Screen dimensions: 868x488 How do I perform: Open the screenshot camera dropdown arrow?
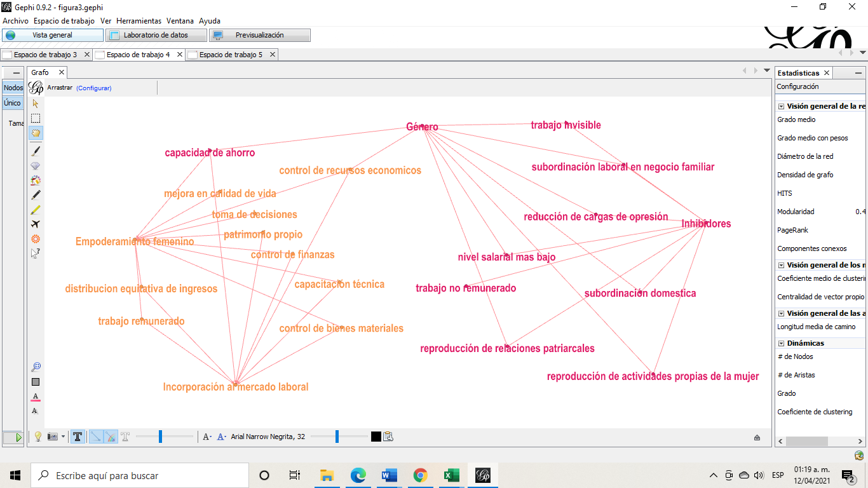pos(63,437)
